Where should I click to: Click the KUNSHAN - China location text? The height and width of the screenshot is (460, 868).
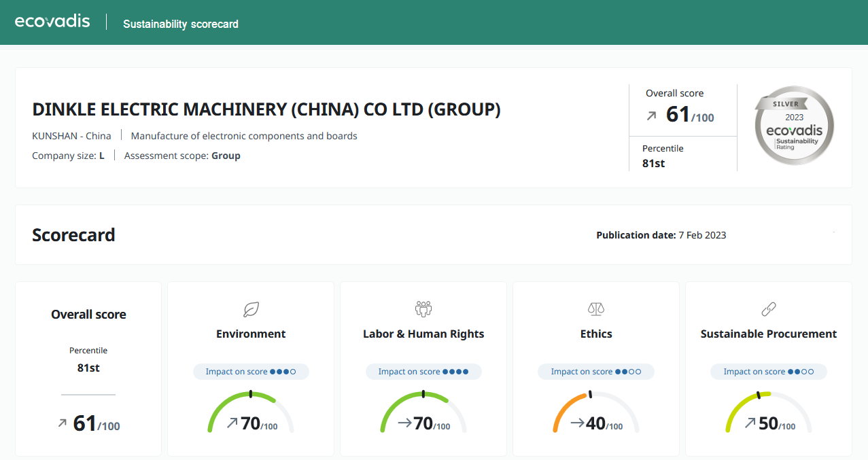71,136
